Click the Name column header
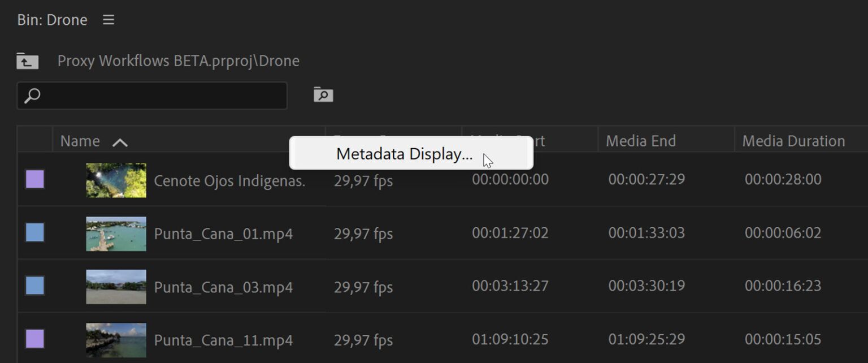 click(79, 140)
